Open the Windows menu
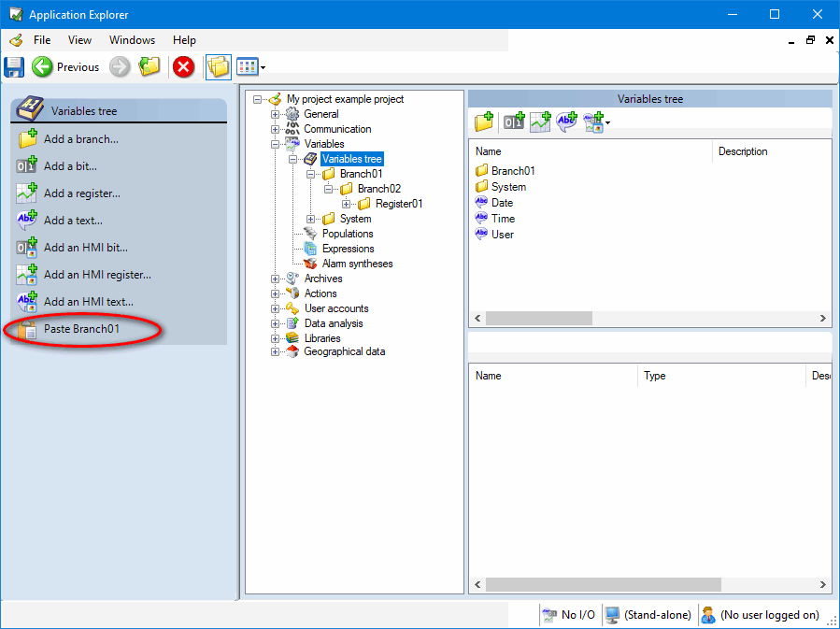This screenshot has width=840, height=629. tap(132, 40)
